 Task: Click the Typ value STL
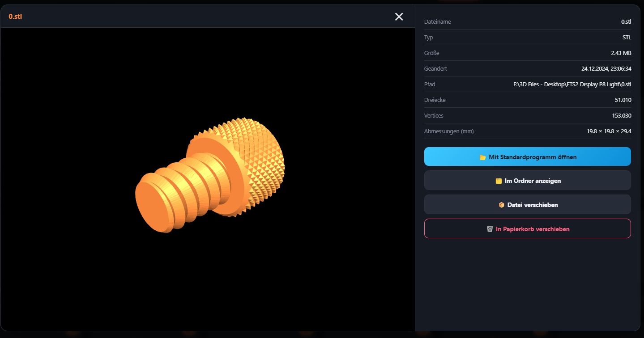(x=627, y=38)
